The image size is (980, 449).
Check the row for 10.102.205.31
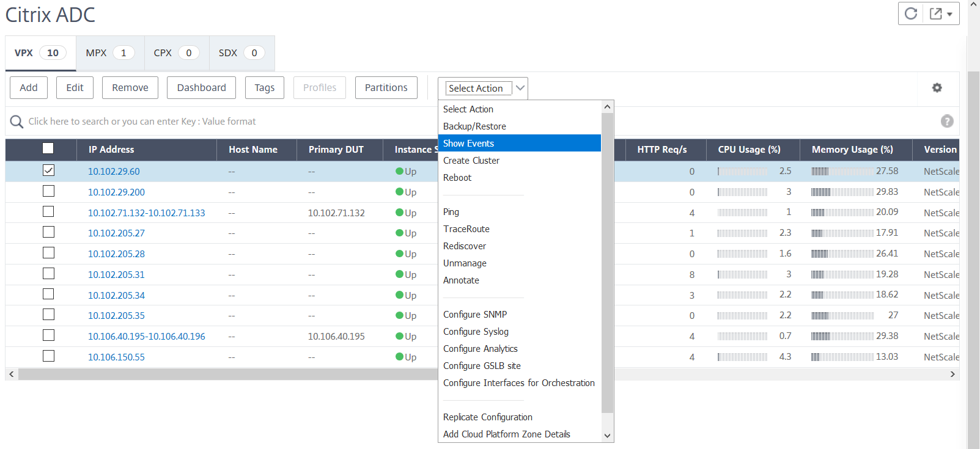click(48, 274)
